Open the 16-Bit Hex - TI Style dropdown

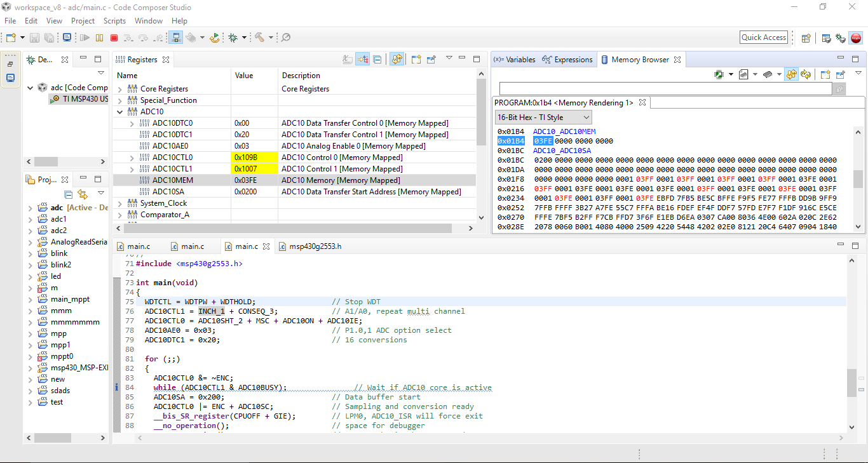pos(543,117)
